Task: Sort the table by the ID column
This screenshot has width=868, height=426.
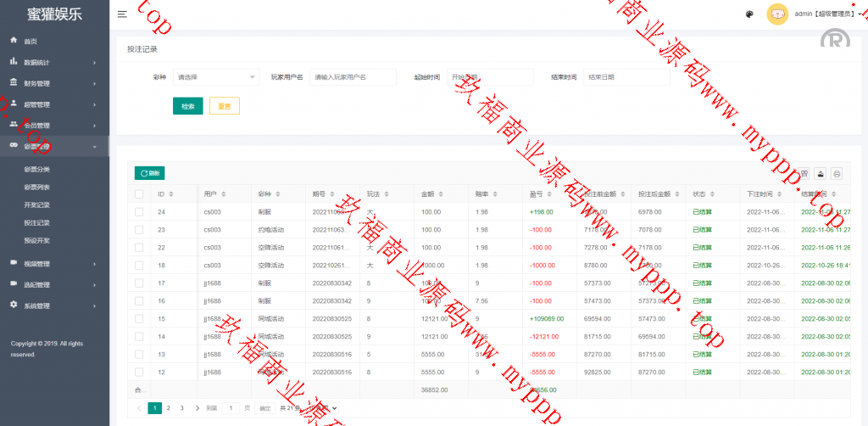Action: coord(175,194)
